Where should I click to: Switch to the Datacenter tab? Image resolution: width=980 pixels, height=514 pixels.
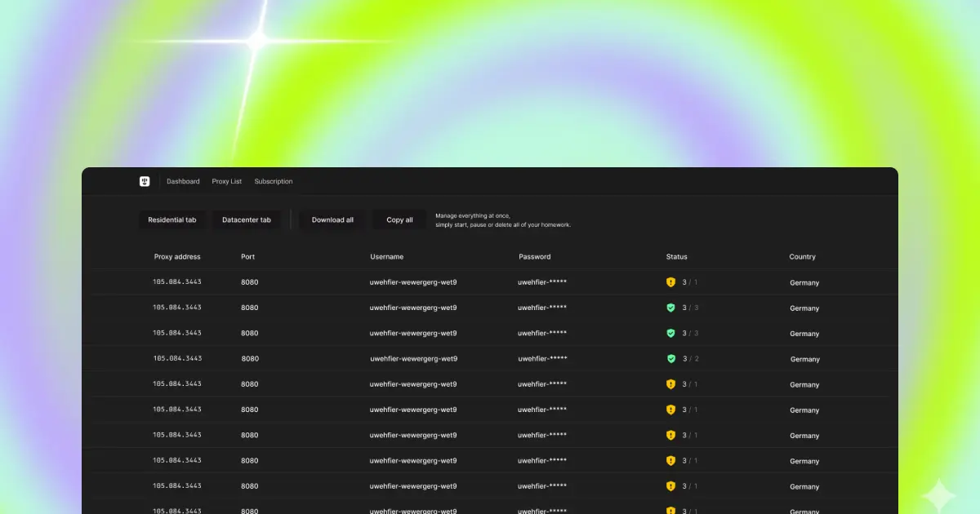coord(247,219)
